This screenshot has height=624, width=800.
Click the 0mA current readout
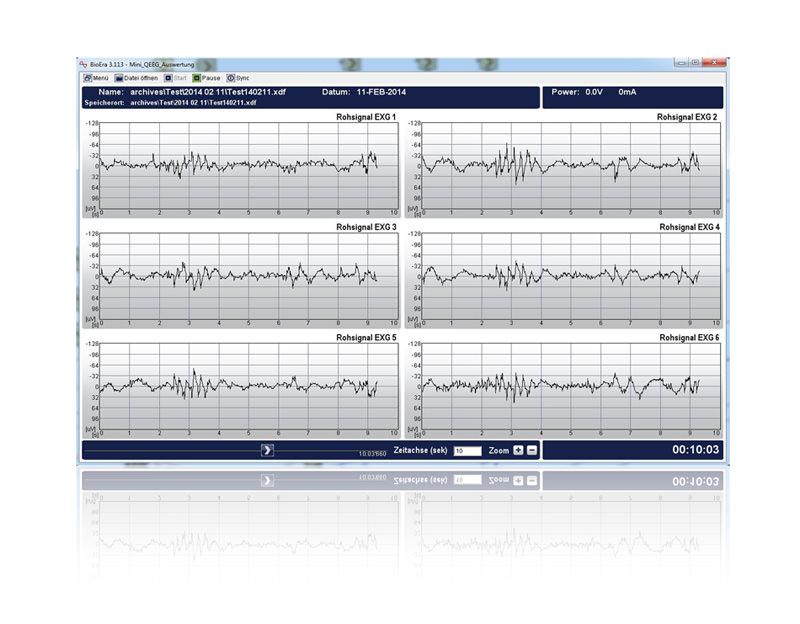(x=627, y=92)
